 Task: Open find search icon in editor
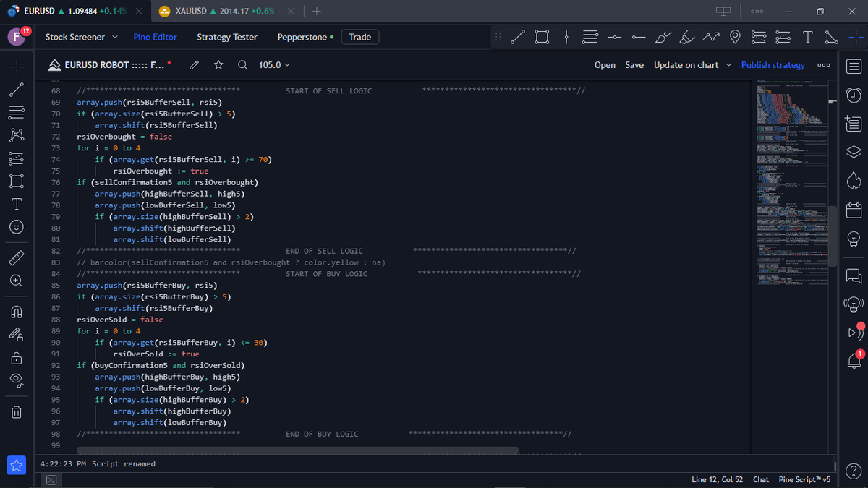pyautogui.click(x=243, y=65)
